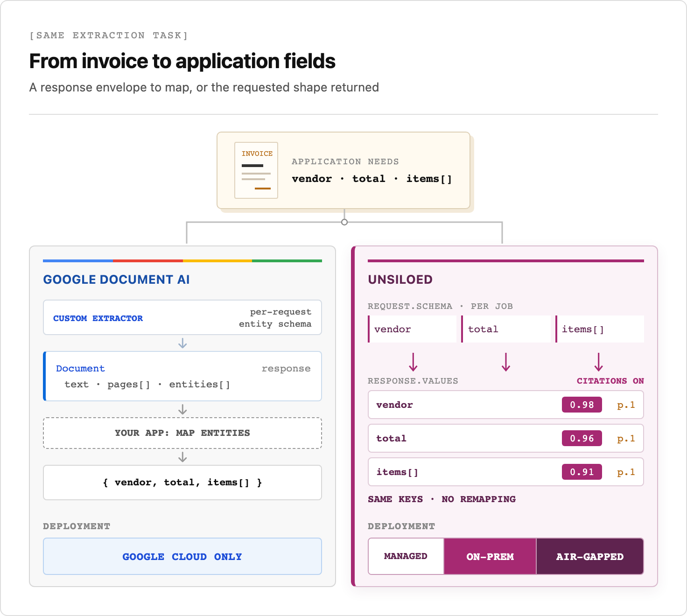Select the AIR-GAPPED deployment option
This screenshot has width=687, height=616.
click(590, 556)
